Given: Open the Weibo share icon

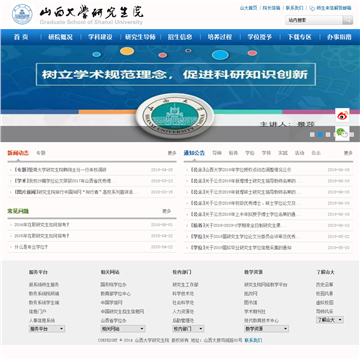Looking at the screenshot, I should click(x=342, y=115).
